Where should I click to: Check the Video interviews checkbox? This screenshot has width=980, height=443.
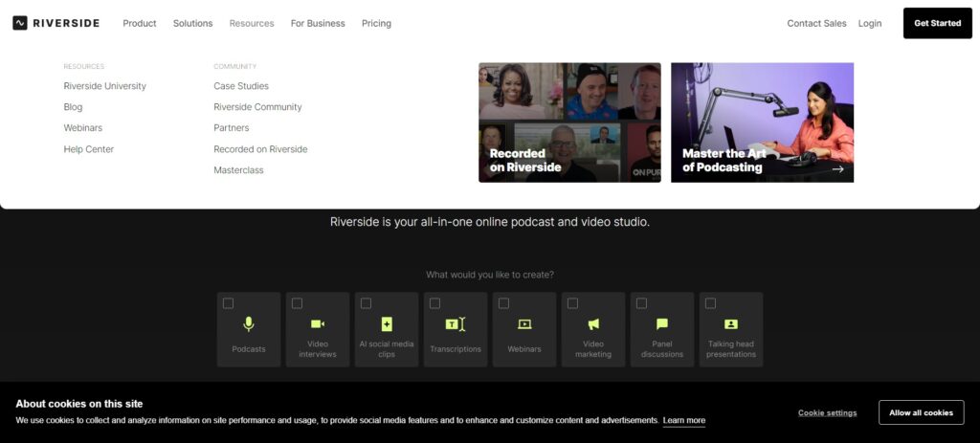click(x=297, y=303)
